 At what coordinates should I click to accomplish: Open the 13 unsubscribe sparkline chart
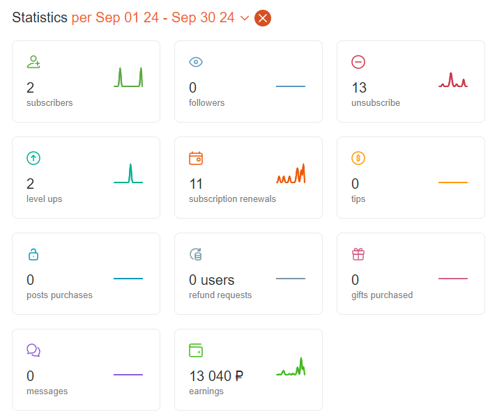453,80
